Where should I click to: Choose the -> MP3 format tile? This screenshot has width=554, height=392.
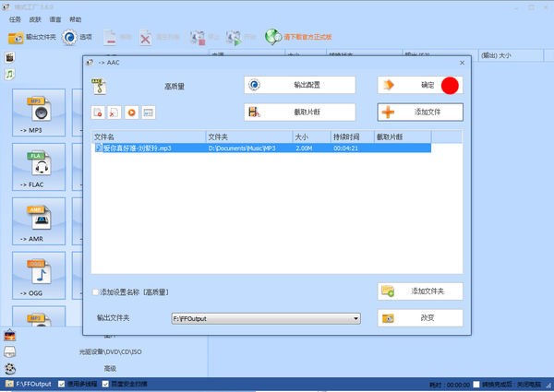pos(39,113)
